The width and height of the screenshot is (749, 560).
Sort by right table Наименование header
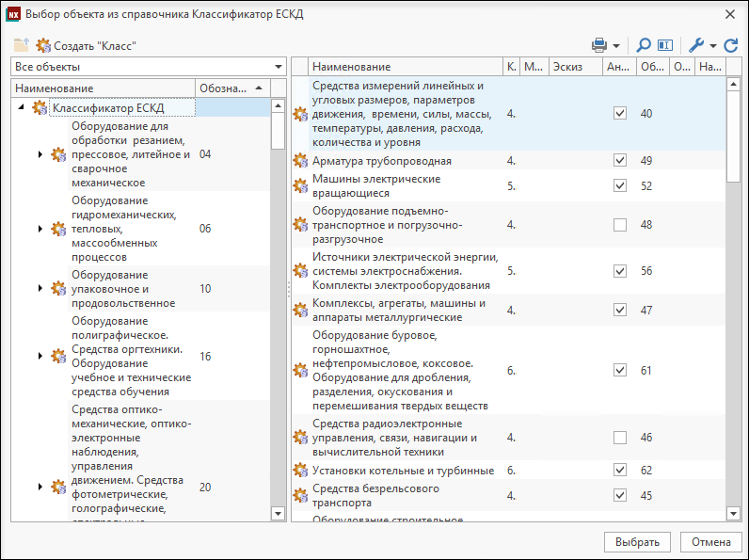(406, 67)
